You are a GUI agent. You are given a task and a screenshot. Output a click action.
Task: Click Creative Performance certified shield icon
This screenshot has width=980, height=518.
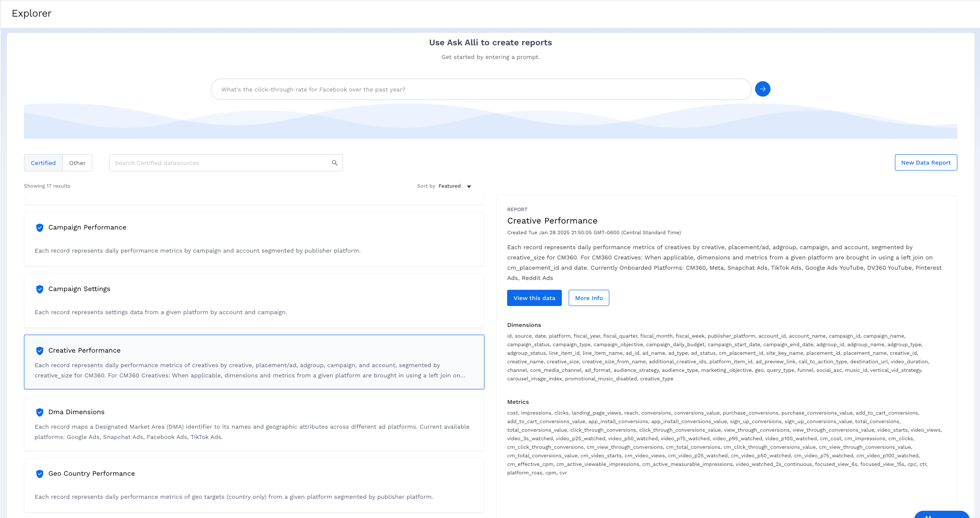[40, 351]
